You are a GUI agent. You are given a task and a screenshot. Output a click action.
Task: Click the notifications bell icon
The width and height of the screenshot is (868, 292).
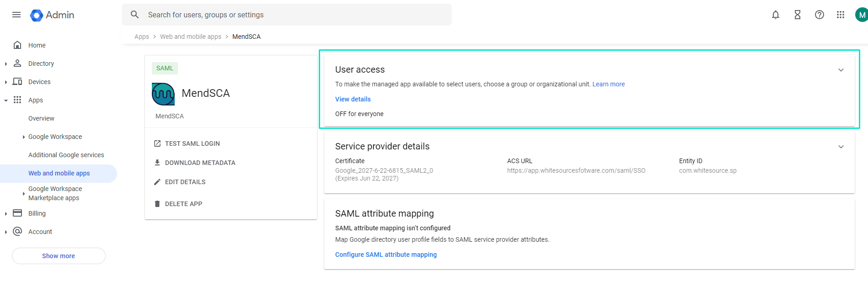coord(775,15)
